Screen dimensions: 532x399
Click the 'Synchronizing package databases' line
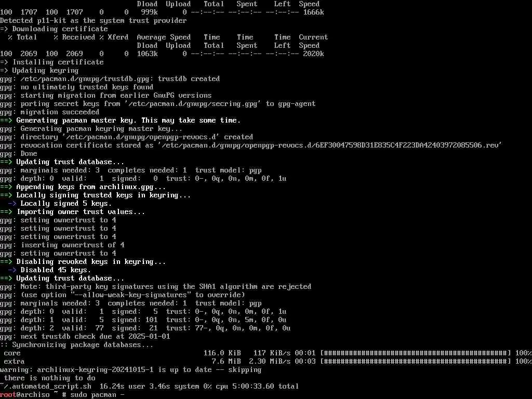click(77, 345)
